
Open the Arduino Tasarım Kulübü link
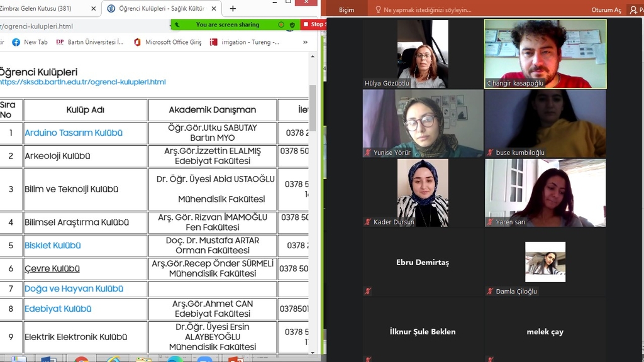pyautogui.click(x=74, y=133)
